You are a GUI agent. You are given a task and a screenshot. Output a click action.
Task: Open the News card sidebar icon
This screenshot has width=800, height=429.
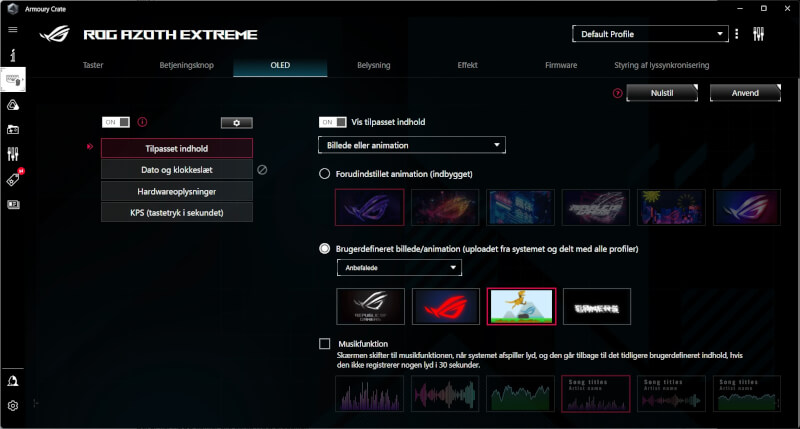pos(13,205)
